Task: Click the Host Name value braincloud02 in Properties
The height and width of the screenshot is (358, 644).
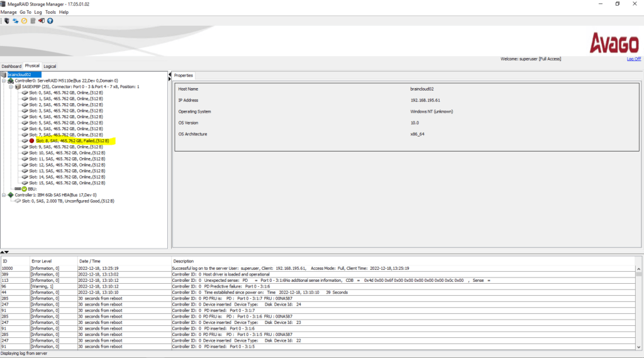Action: [x=422, y=89]
